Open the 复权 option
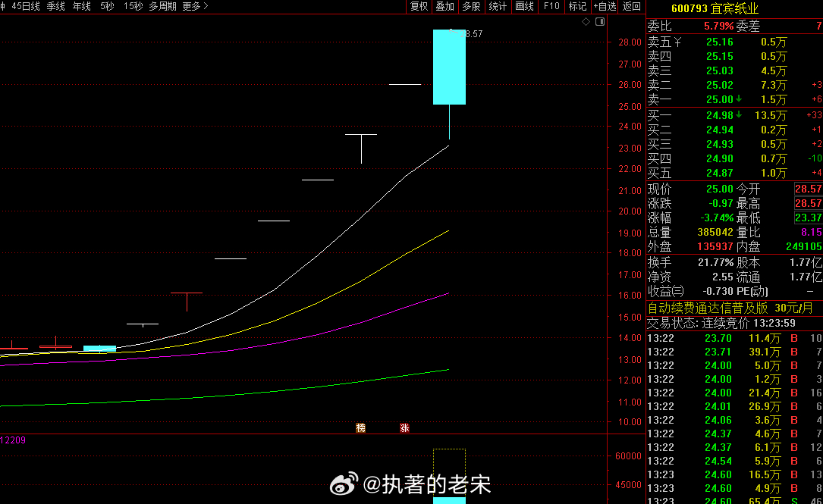Image resolution: width=823 pixels, height=504 pixels. click(x=419, y=6)
